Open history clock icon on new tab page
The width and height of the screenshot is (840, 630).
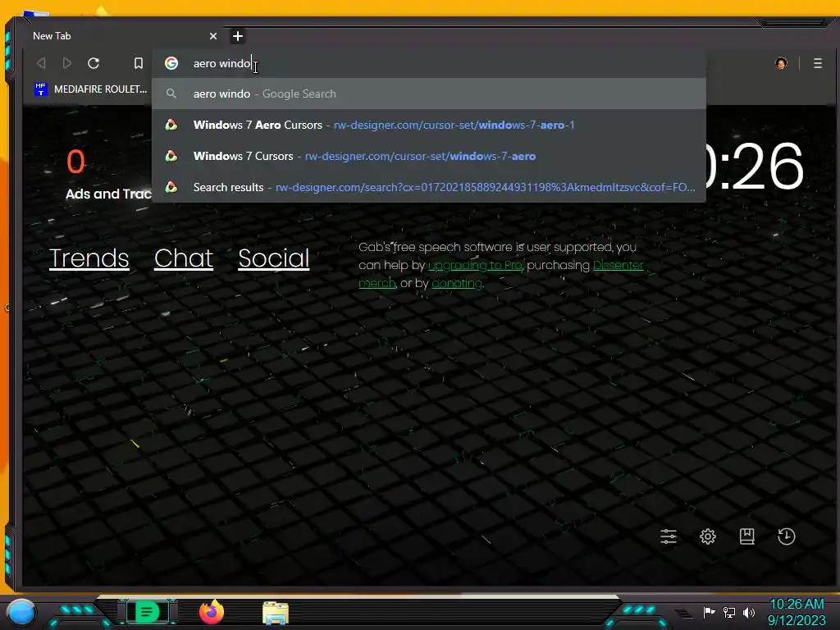787,536
